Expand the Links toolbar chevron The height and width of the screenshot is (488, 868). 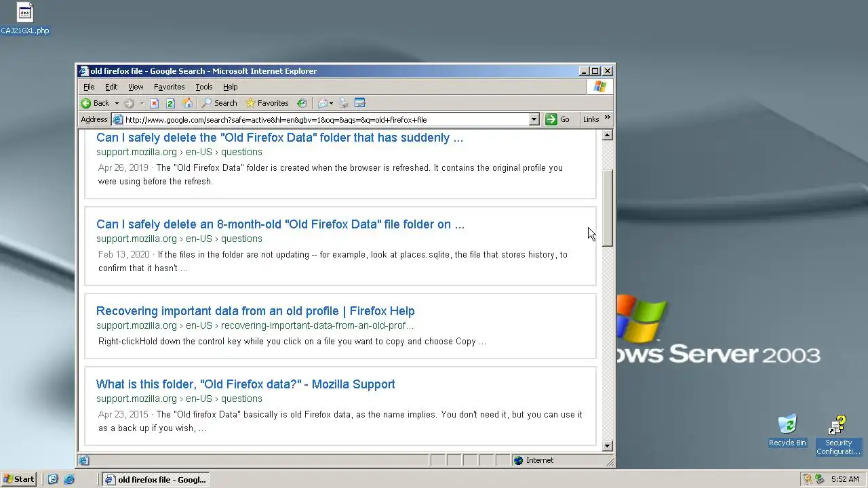coord(607,118)
